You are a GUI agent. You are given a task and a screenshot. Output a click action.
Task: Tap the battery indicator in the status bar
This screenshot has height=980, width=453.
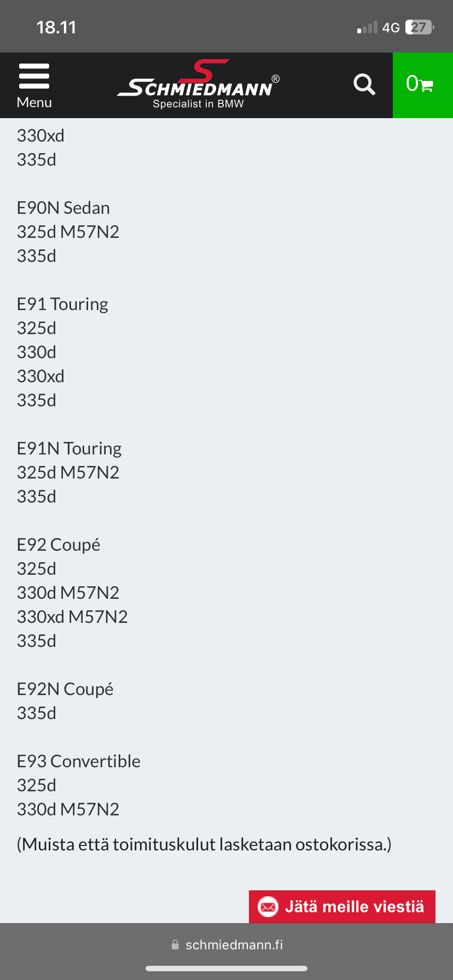(419, 27)
